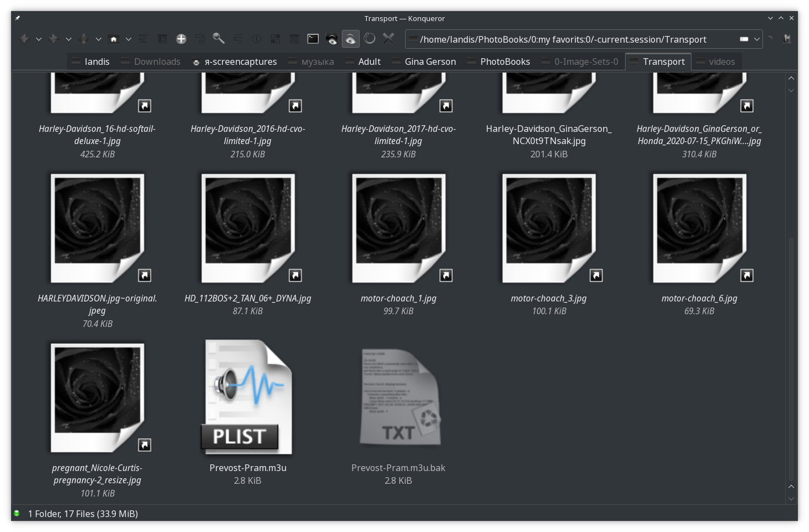Viewport: 809px width, 532px height.
Task: Click the Go arrow next to location bar
Action: (771, 39)
